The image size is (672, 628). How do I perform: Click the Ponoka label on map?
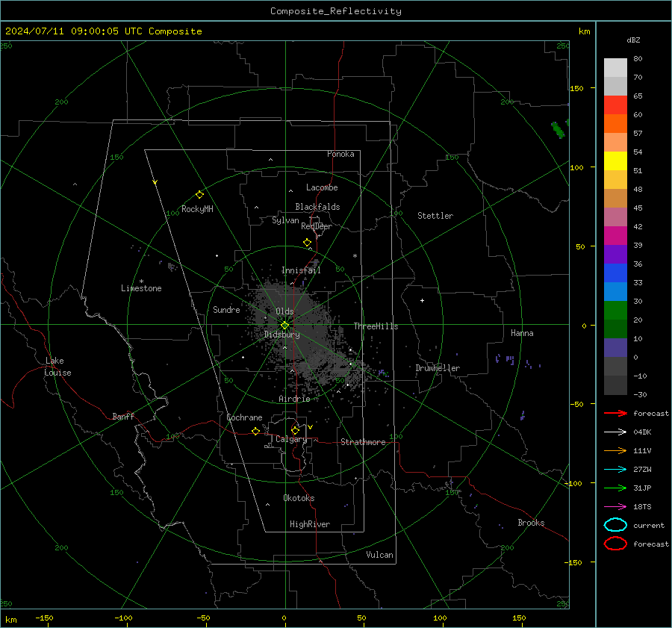point(340,154)
